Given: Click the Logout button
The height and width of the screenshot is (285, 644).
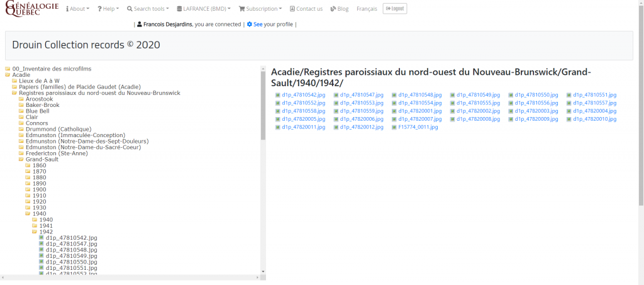Looking at the screenshot, I should (395, 9).
